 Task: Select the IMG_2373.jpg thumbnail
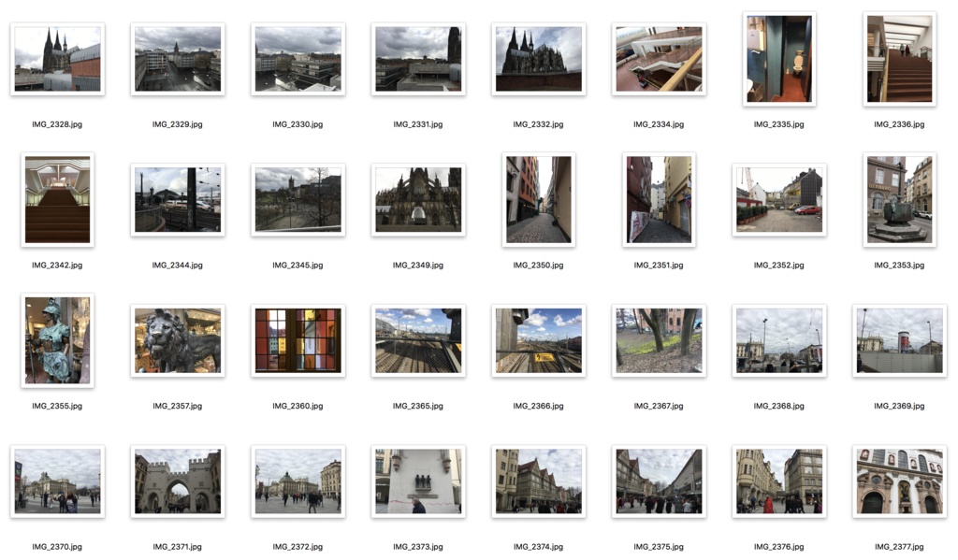(x=418, y=481)
